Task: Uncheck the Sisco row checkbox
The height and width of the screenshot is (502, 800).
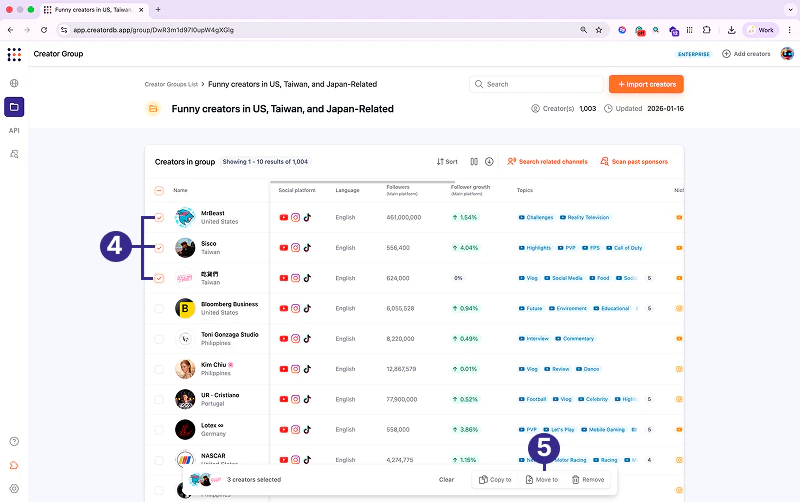Action: pyautogui.click(x=159, y=248)
